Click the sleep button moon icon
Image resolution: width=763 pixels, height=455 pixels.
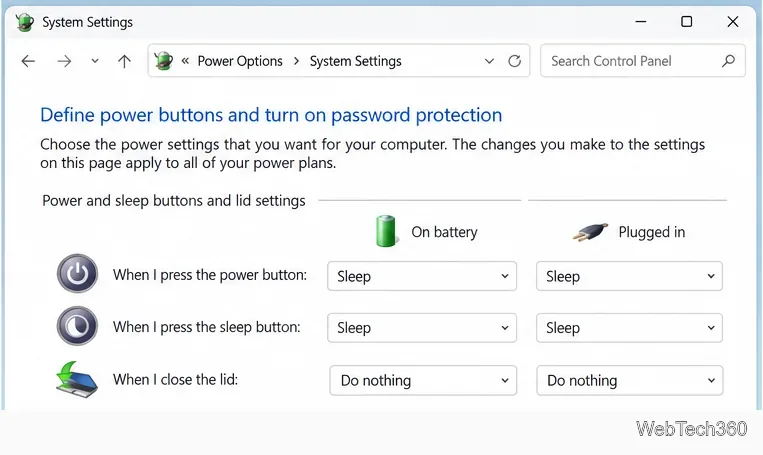pyautogui.click(x=77, y=326)
